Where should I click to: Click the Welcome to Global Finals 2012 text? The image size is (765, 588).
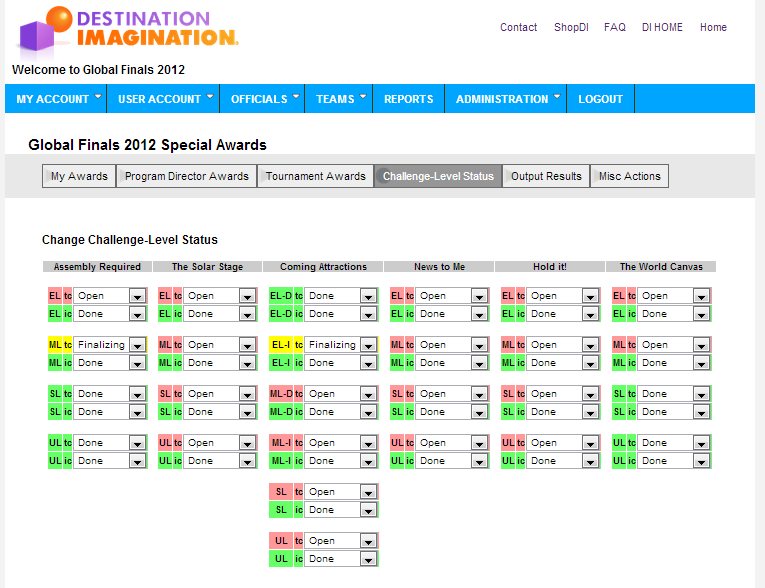[99, 70]
